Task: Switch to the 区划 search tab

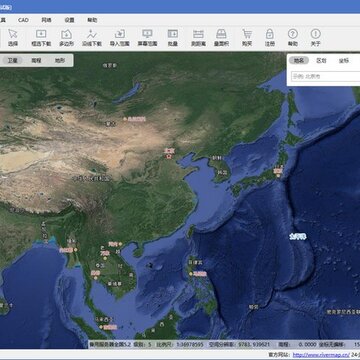Action: pos(321,60)
